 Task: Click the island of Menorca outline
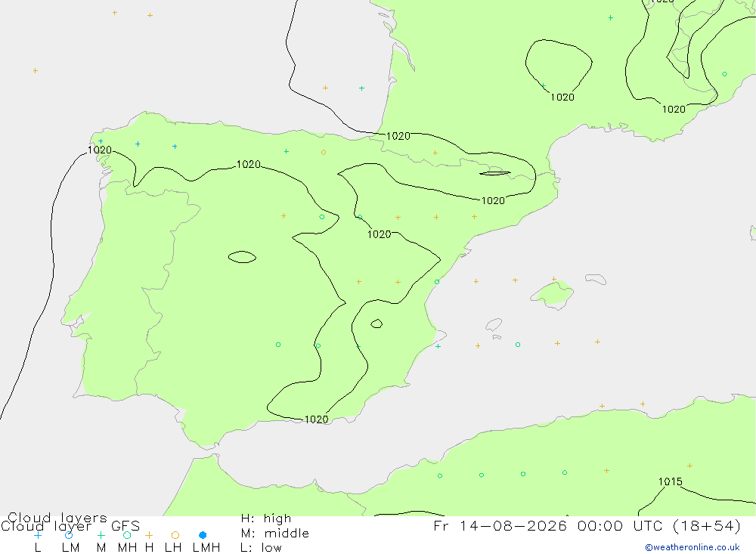click(596, 279)
